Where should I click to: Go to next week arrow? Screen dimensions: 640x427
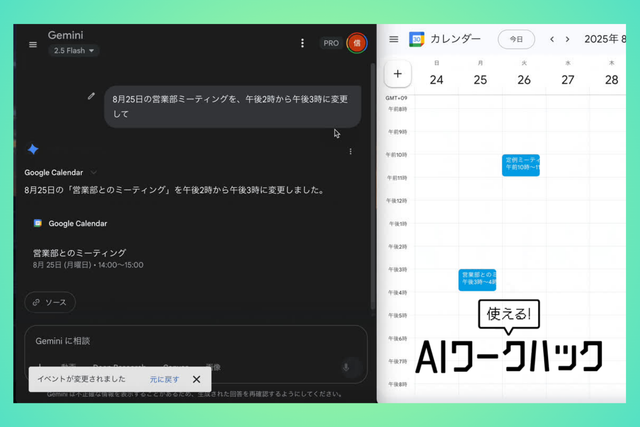(568, 39)
